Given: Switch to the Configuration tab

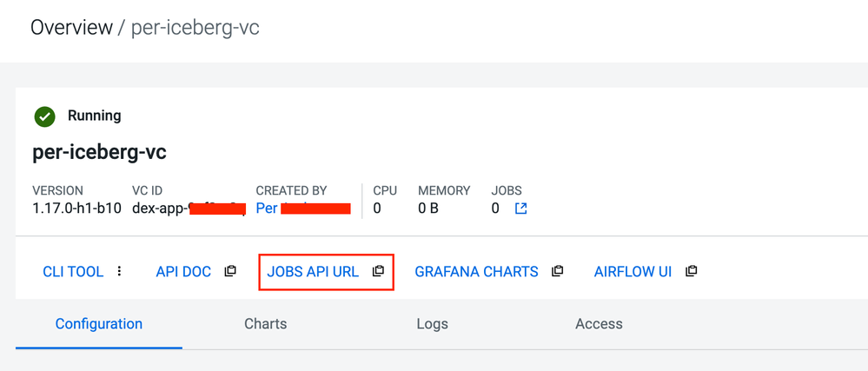Looking at the screenshot, I should tap(98, 324).
